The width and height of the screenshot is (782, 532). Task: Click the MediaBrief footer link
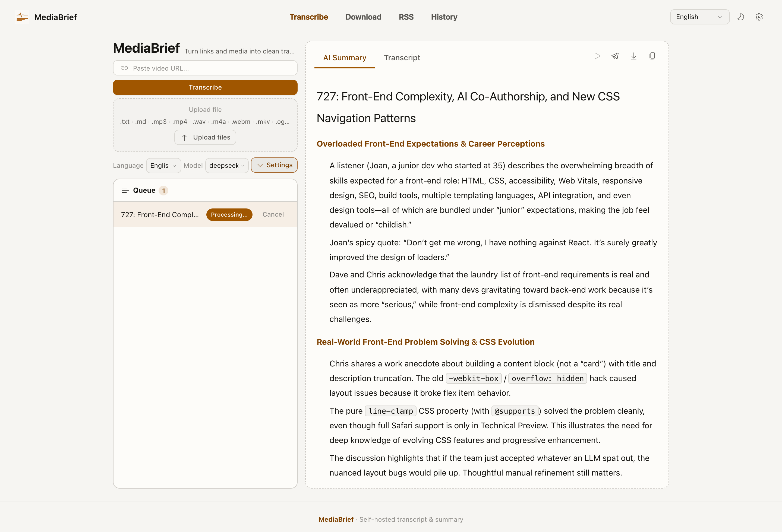click(x=336, y=519)
